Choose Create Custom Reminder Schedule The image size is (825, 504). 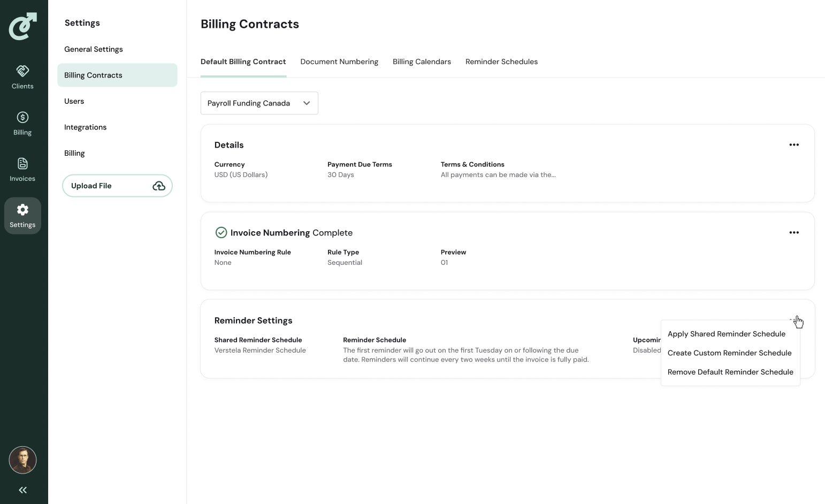[x=729, y=353]
